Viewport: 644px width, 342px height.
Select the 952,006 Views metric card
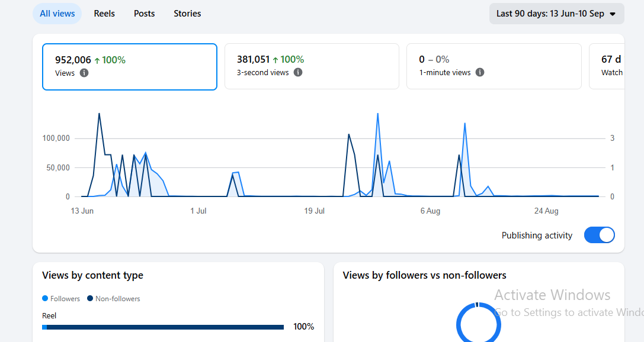point(129,66)
